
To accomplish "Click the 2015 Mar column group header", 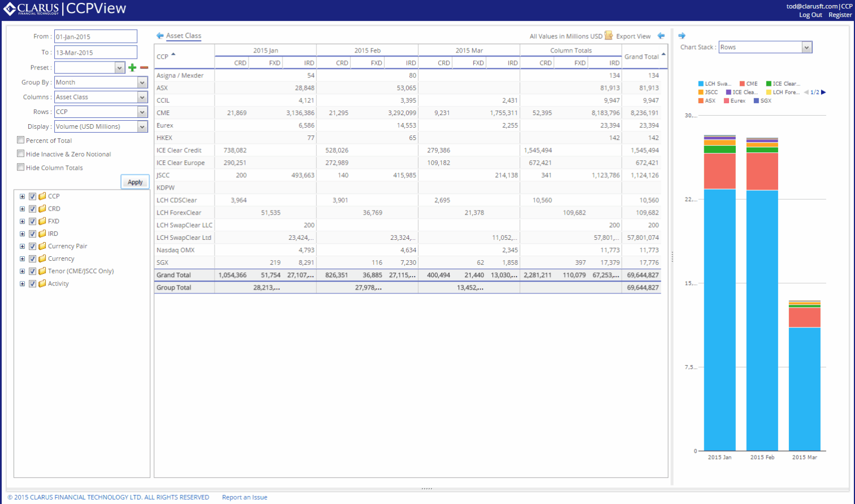I will tap(469, 50).
